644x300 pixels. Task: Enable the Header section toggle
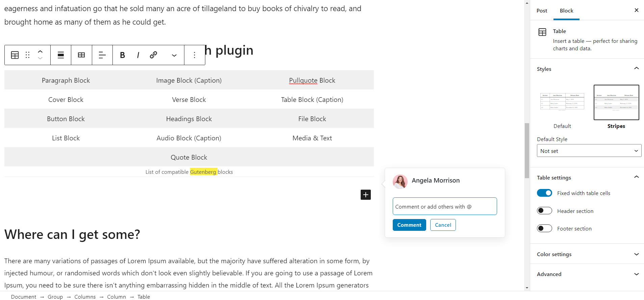(x=544, y=211)
